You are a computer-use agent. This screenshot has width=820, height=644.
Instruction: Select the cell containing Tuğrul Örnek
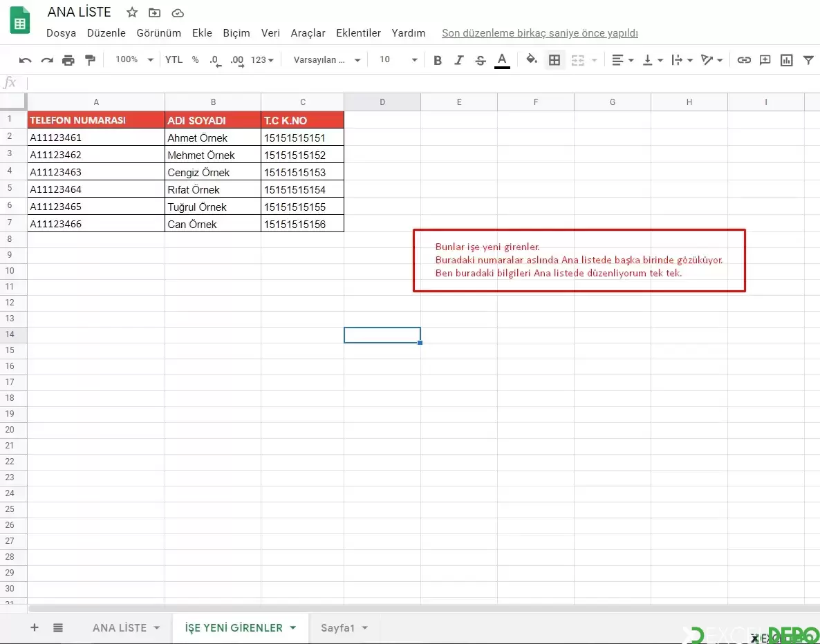pos(213,207)
